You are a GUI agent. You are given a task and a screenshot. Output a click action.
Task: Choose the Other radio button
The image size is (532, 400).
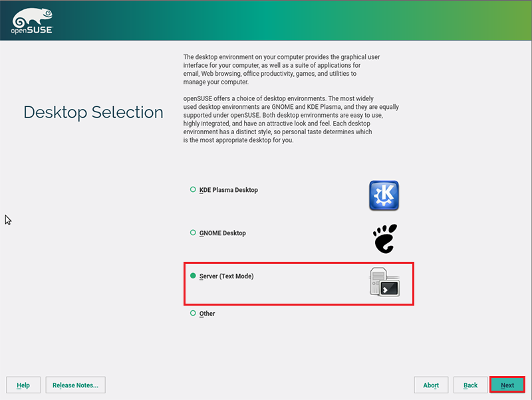[193, 313]
